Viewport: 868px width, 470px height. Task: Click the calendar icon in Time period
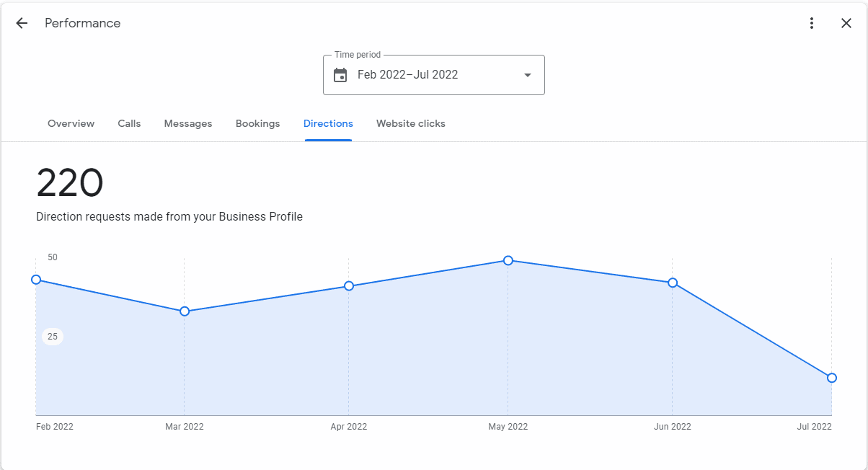point(340,75)
